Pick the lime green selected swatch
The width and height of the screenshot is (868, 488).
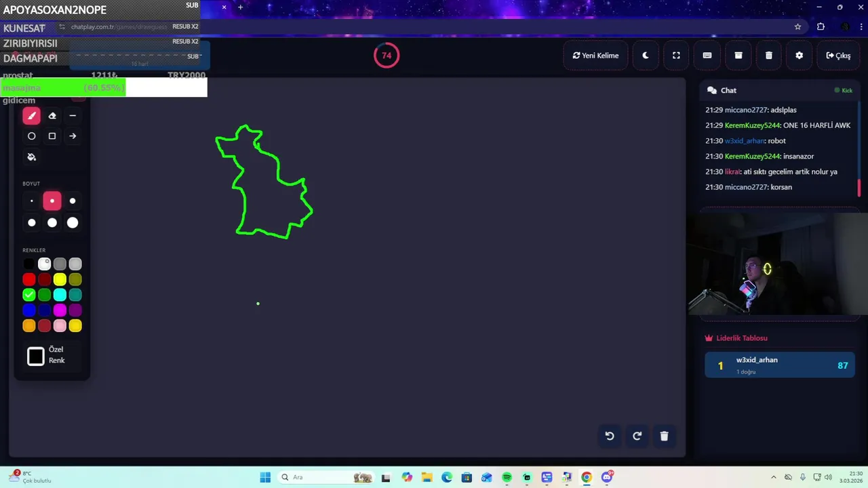coord(28,295)
